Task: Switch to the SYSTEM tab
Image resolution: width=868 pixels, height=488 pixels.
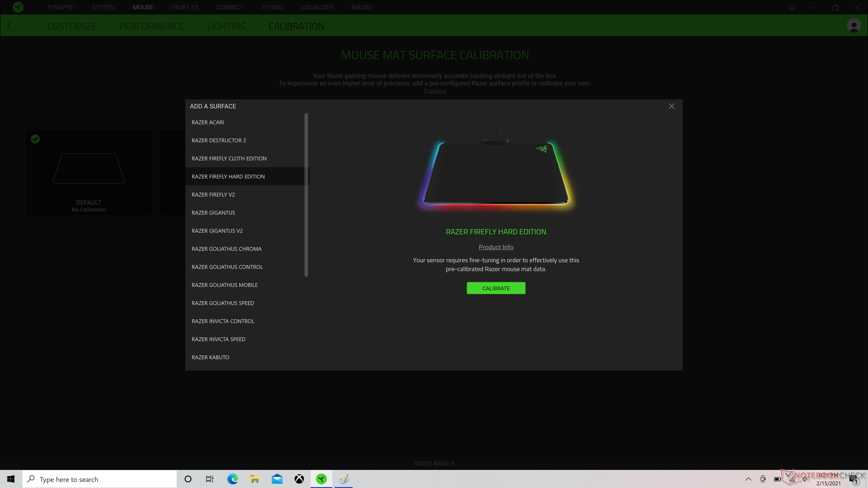Action: point(103,7)
